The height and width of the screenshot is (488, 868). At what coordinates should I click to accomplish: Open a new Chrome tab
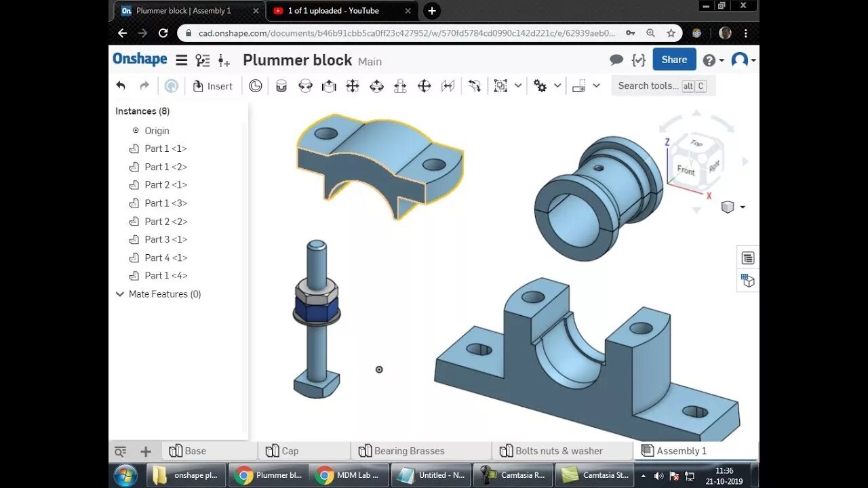[432, 11]
